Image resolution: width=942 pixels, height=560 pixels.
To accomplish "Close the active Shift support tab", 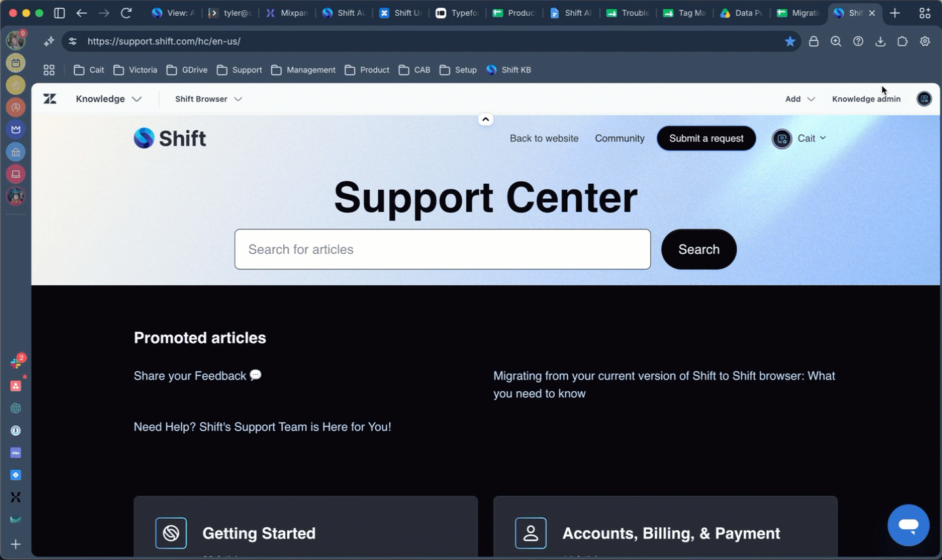I will (872, 13).
